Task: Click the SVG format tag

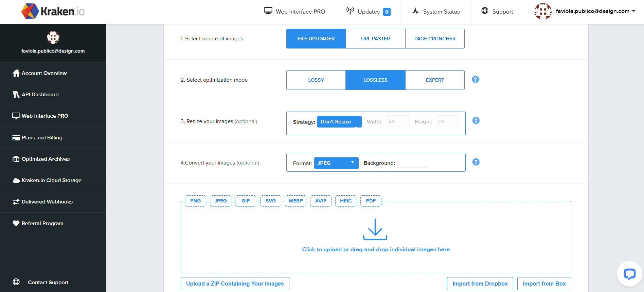Action: coord(271,201)
